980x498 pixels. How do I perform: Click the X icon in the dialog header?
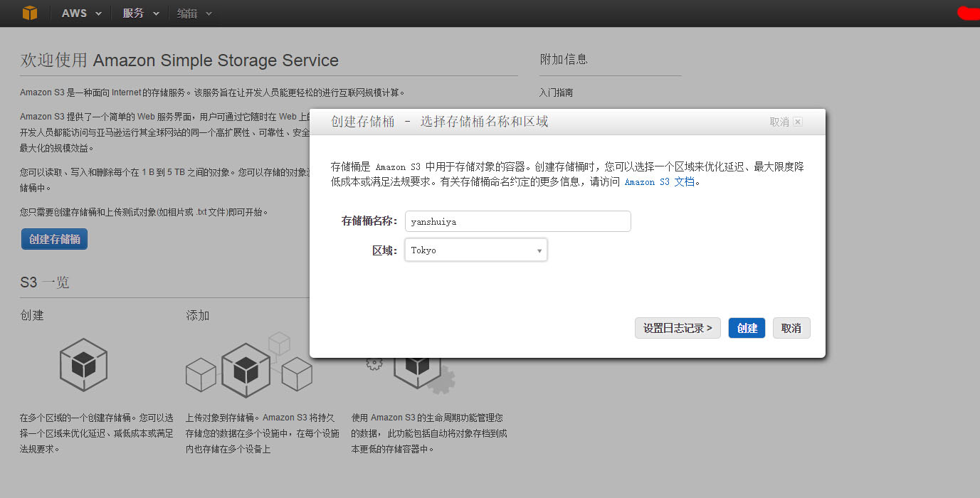point(798,122)
